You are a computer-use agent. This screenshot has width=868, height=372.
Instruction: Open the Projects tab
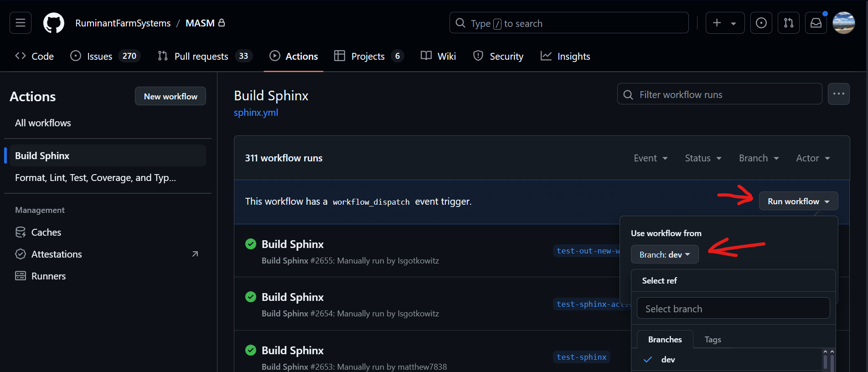click(x=369, y=56)
